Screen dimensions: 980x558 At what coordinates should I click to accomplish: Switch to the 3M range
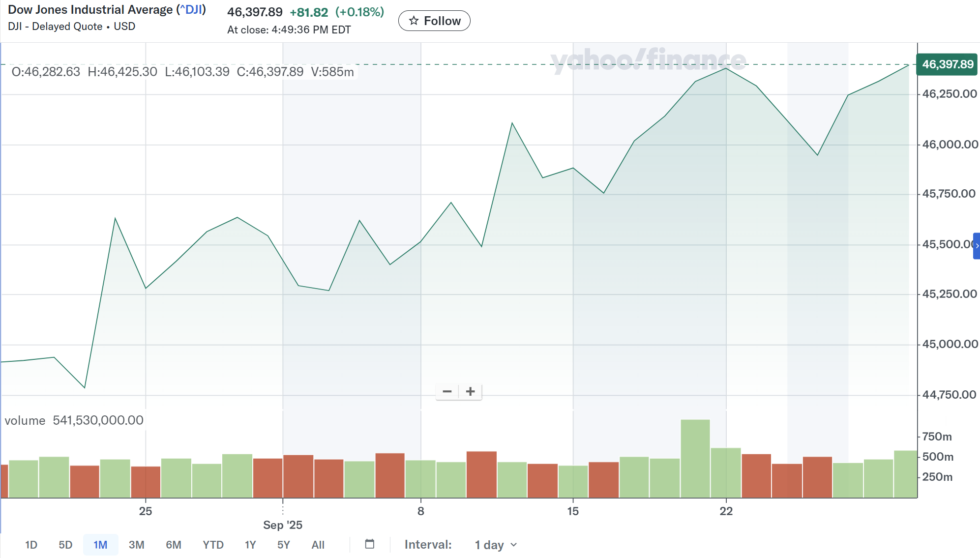tap(136, 545)
